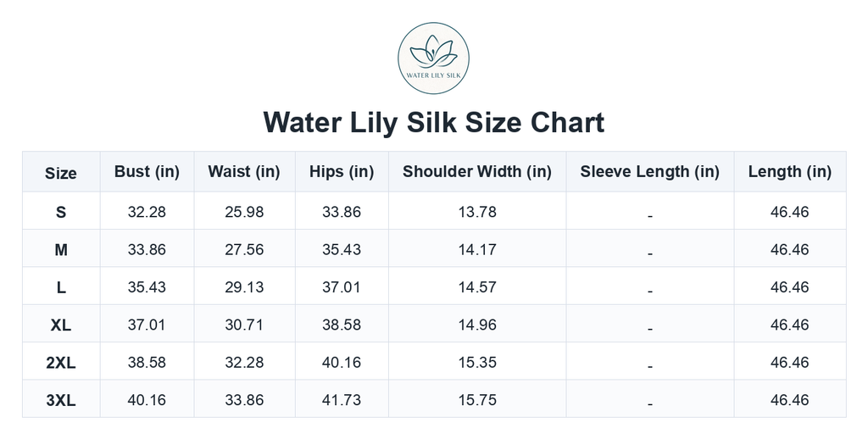Click the Sleeve Length (in) header

650,172
